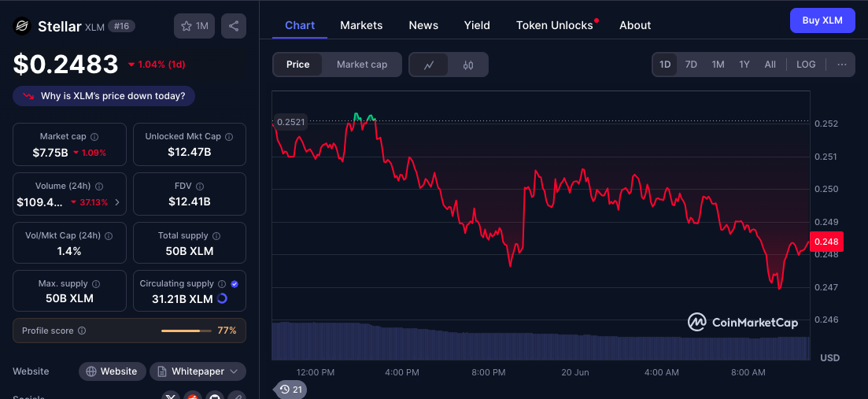Click the CoinMarketCap logo on chart
The image size is (868, 399).
[743, 322]
